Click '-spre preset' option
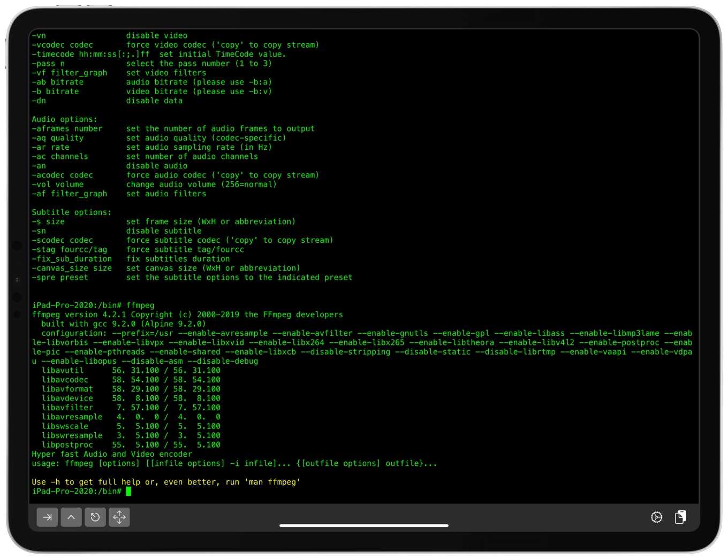Screen dimensions: 728x560 coord(60,278)
